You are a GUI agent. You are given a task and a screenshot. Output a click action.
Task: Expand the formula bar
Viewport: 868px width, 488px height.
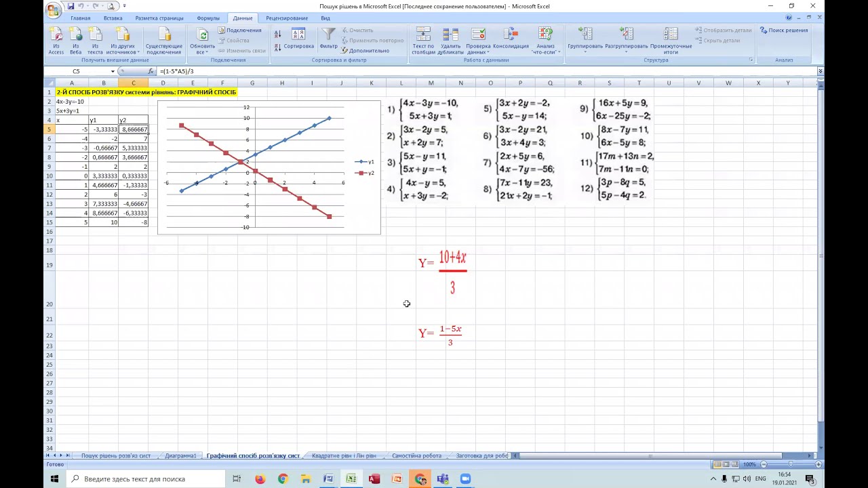[x=820, y=71]
